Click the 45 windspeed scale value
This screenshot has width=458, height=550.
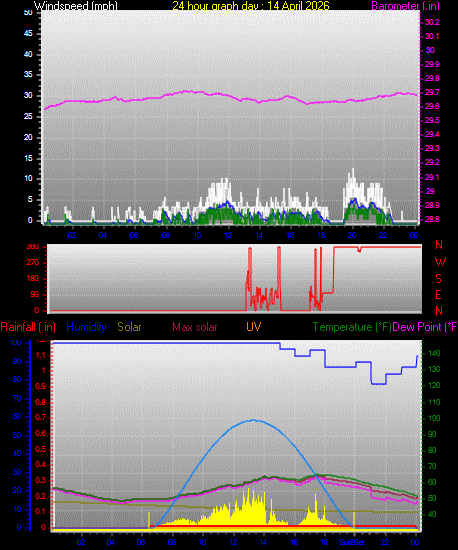(28, 33)
